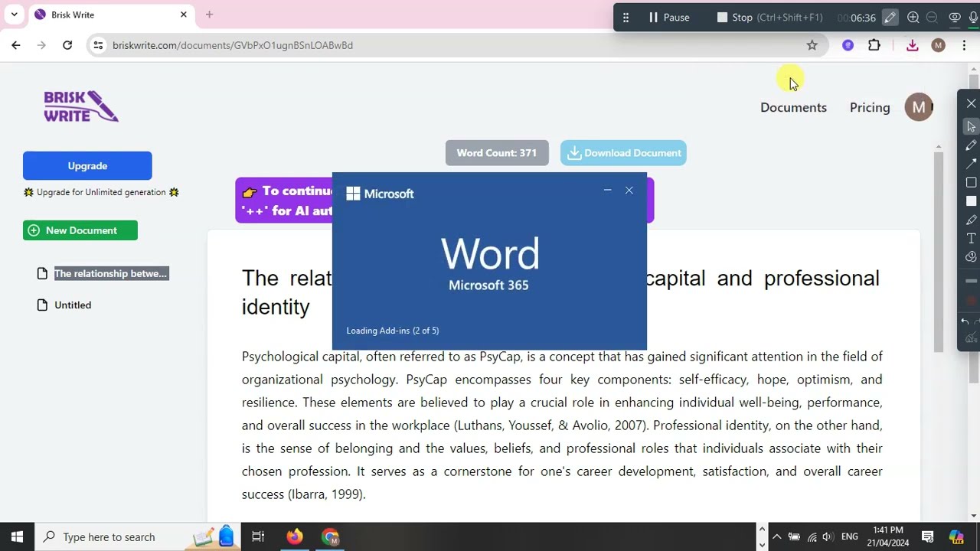
Task: Open Firefox from the taskbar
Action: pyautogui.click(x=295, y=536)
